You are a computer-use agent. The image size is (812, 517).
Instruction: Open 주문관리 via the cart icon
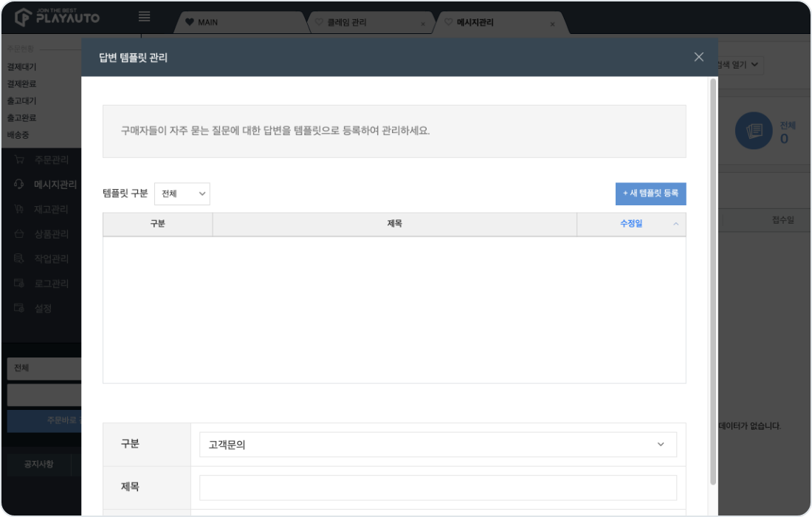click(x=19, y=160)
